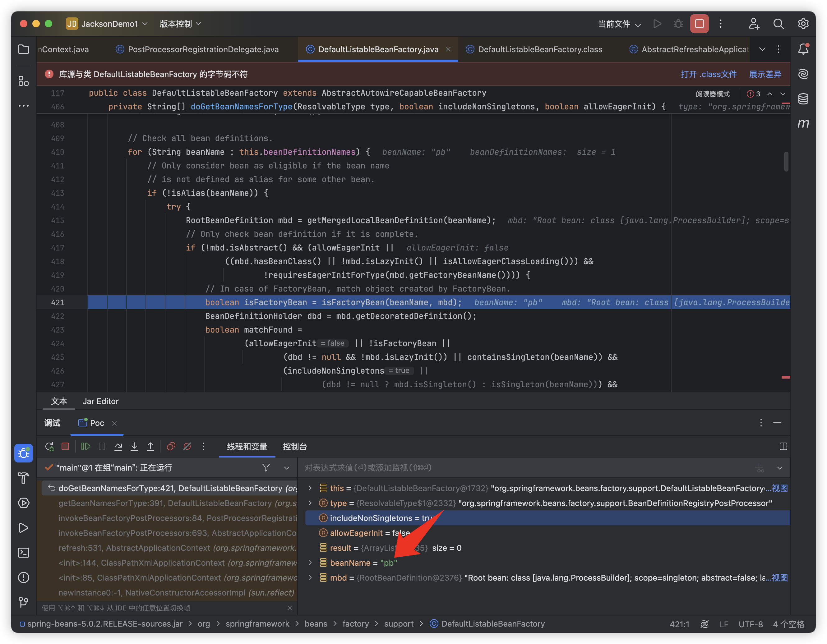This screenshot has height=644, width=827.
Task: Click the Run button in title bar
Action: pyautogui.click(x=657, y=24)
